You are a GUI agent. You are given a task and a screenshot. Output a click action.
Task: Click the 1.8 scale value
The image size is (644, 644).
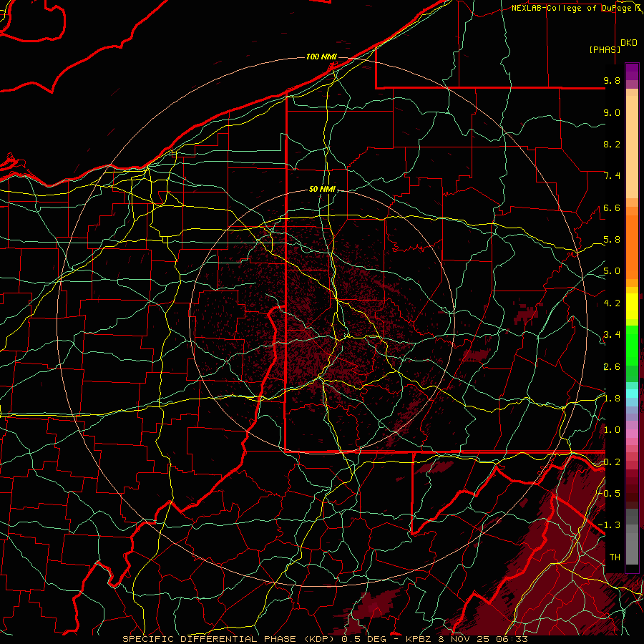[612, 399]
